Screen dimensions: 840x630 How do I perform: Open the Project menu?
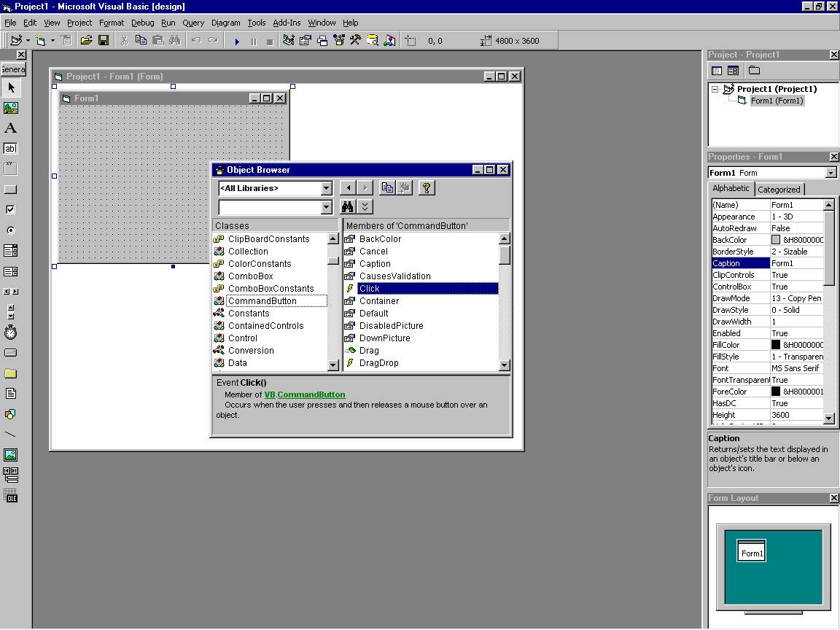click(79, 23)
